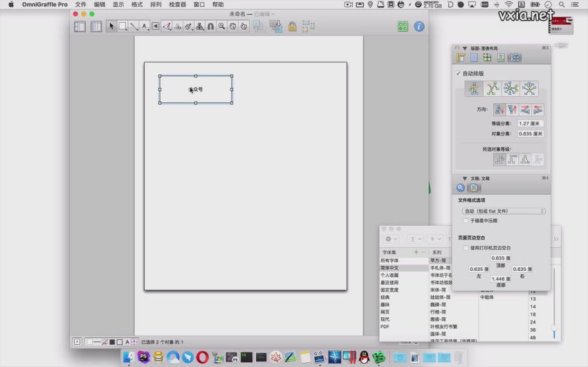Collapse the canvas diagram layout section triangle
Screen dimensions: 588x367
pos(465,48)
